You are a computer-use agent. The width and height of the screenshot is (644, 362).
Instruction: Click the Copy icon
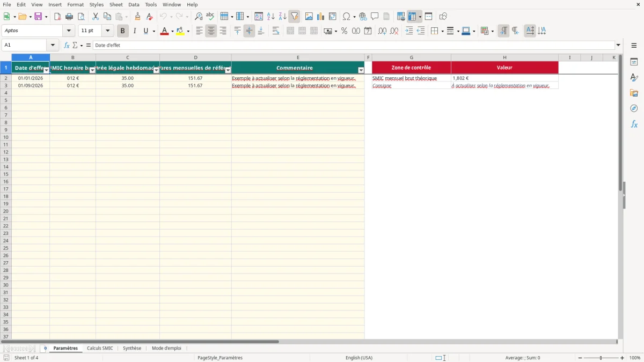(107, 17)
